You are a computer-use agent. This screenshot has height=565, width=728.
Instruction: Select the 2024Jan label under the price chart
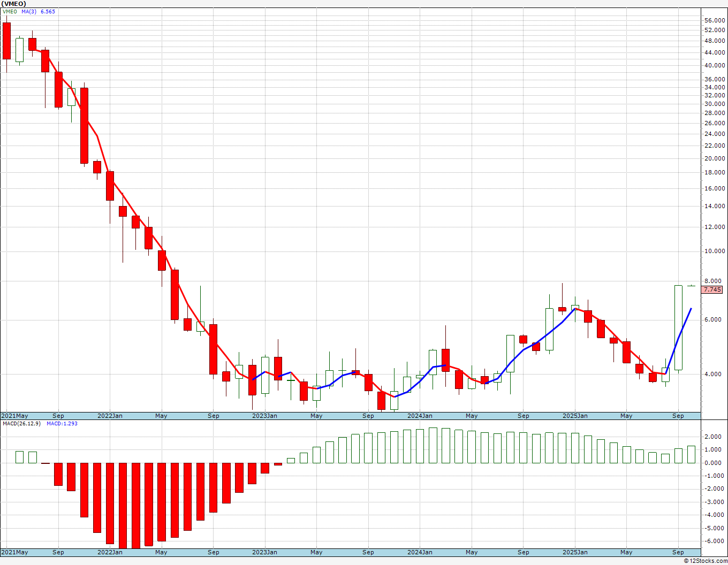tap(420, 416)
